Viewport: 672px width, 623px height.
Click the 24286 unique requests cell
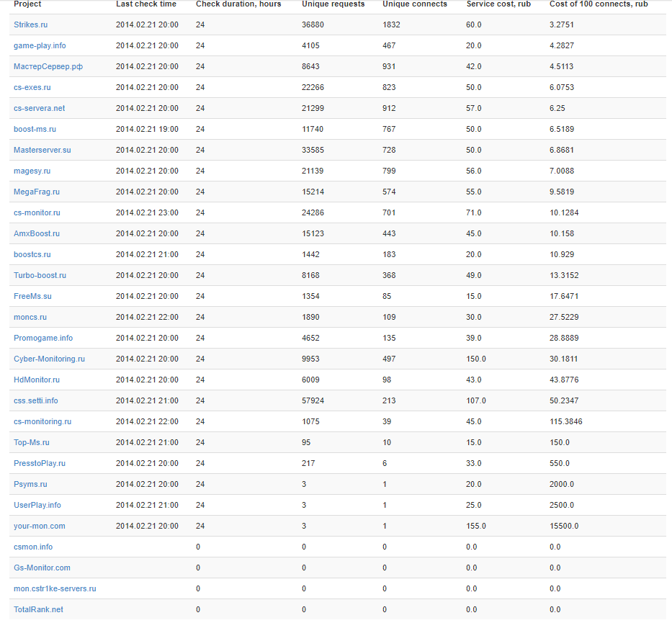click(x=313, y=213)
